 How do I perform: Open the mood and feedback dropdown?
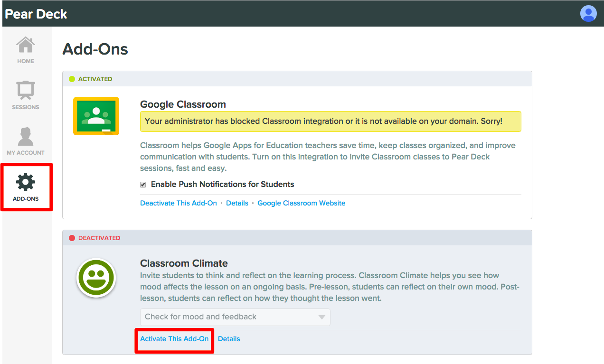click(235, 317)
